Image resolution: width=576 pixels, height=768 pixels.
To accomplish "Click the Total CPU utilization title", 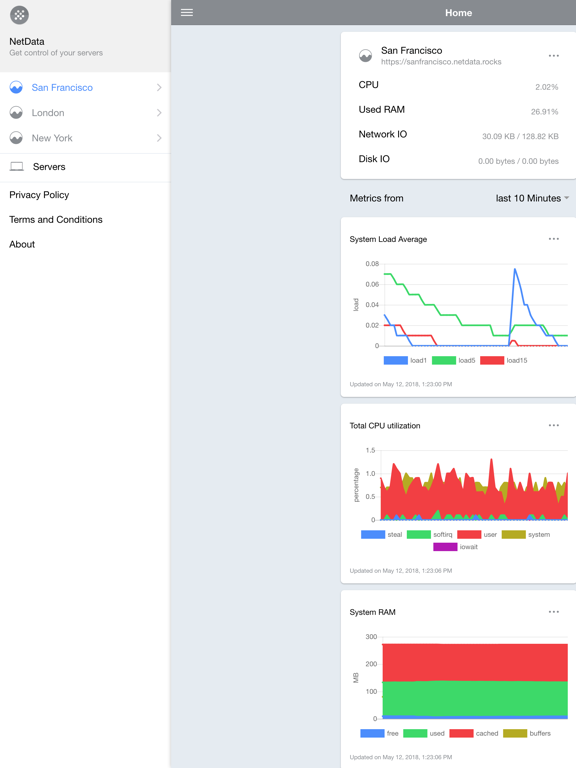I will tap(385, 426).
